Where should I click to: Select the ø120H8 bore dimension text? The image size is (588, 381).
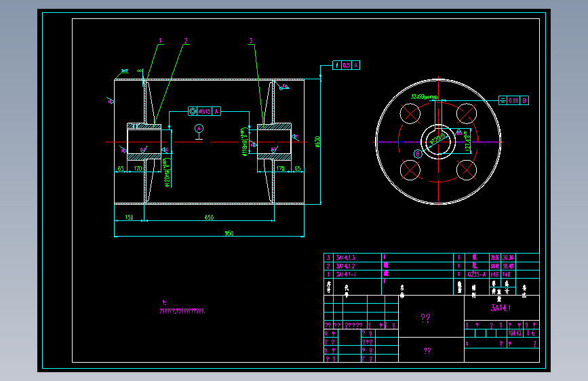(x=167, y=172)
